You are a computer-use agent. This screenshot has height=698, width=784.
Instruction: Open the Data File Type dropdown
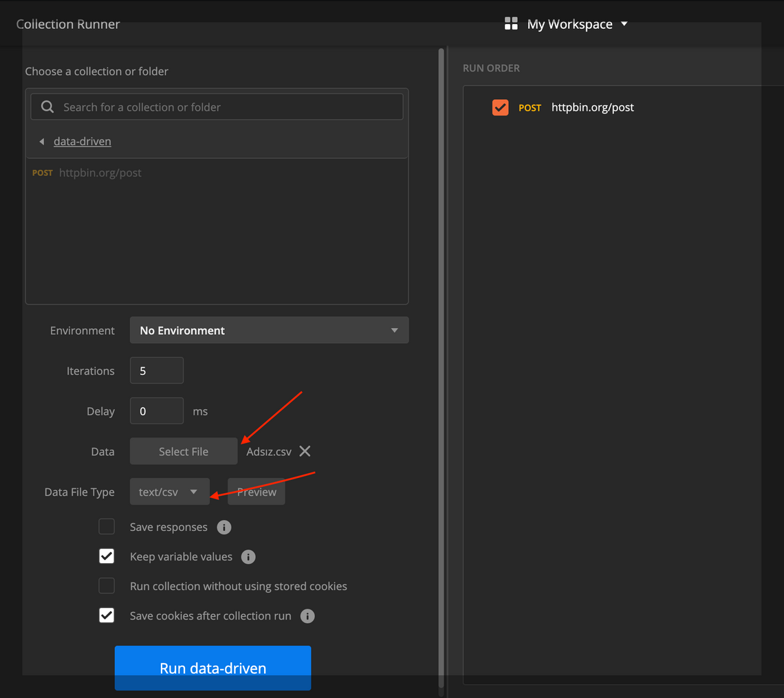click(169, 492)
